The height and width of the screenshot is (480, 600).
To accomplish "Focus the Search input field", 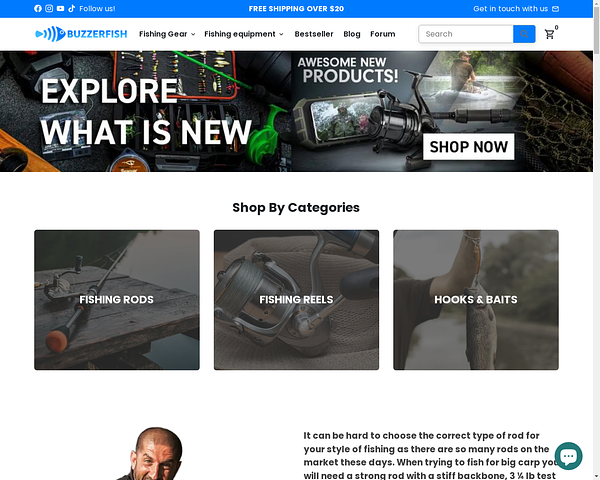I will click(x=466, y=34).
